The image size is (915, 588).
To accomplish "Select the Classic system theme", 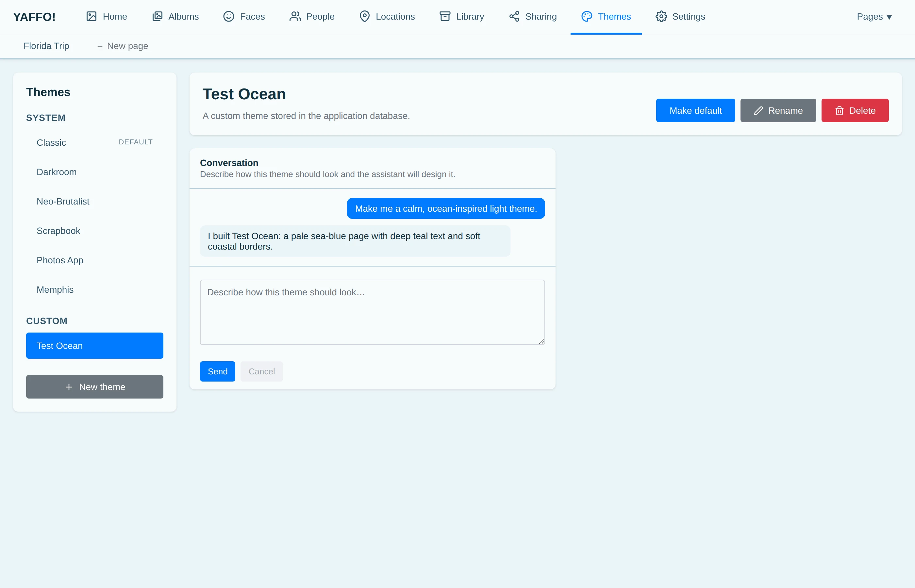I will 95,142.
